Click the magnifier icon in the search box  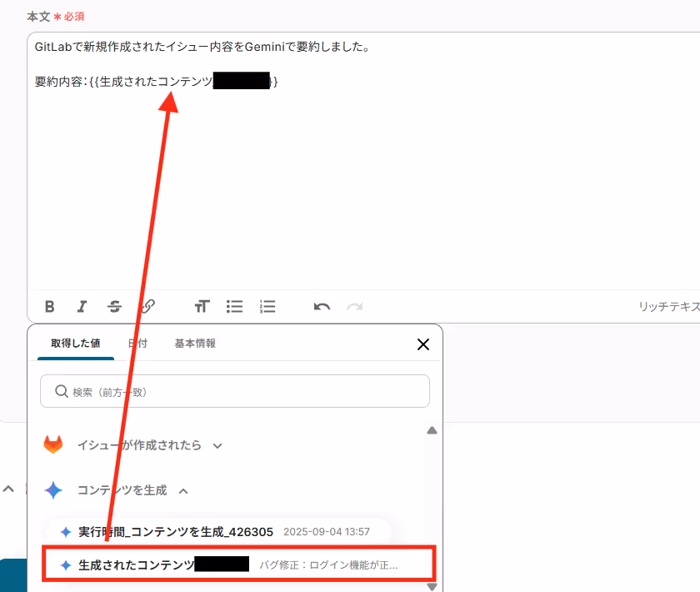tap(61, 391)
